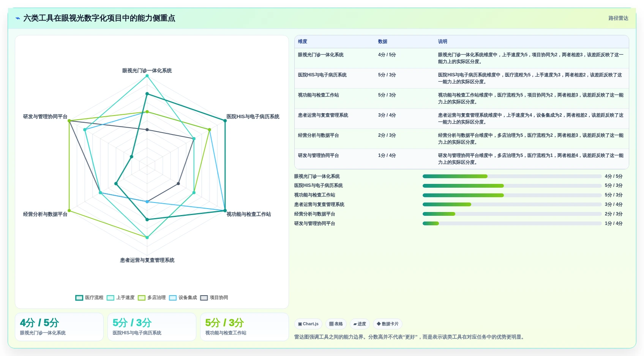This screenshot has width=644, height=356.
Task: Click the 进度 tag chip
Action: [x=360, y=324]
